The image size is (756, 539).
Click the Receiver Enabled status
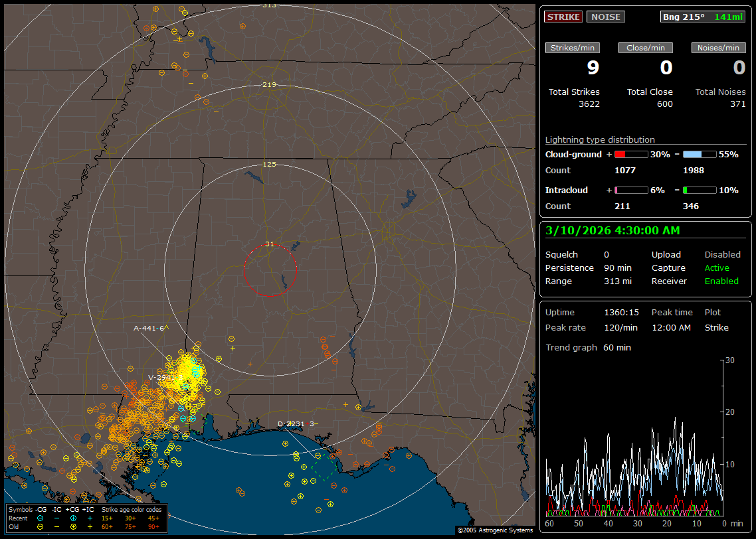pos(721,281)
